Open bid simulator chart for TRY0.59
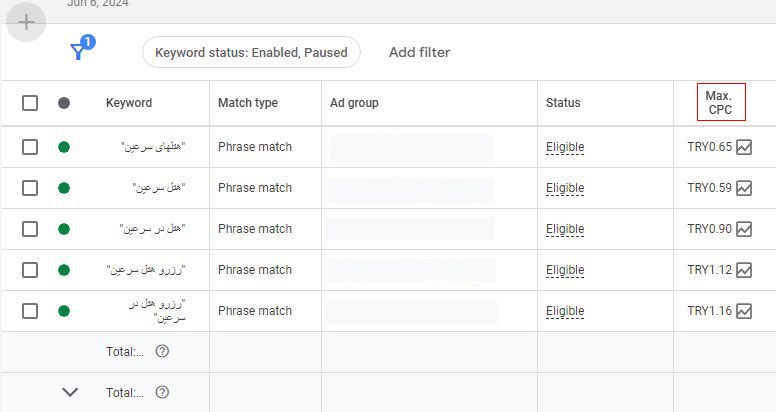Screen dimensions: 776x412 click(744, 188)
